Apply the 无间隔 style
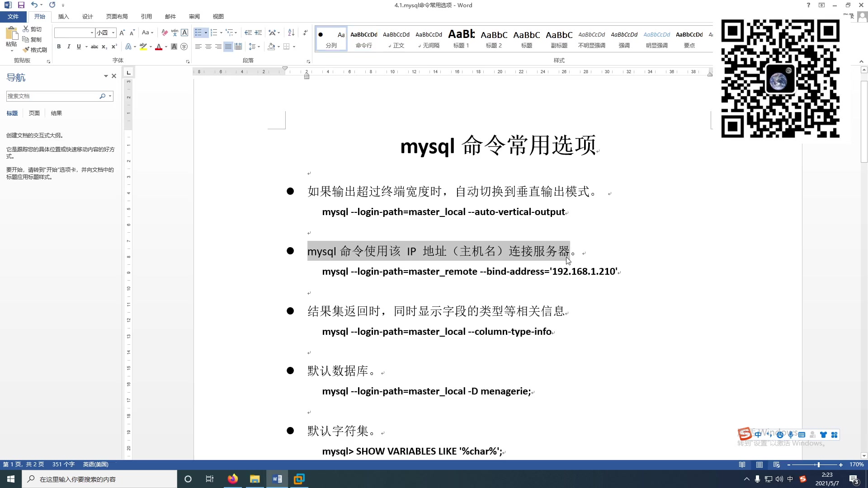The image size is (868, 488). point(429,39)
